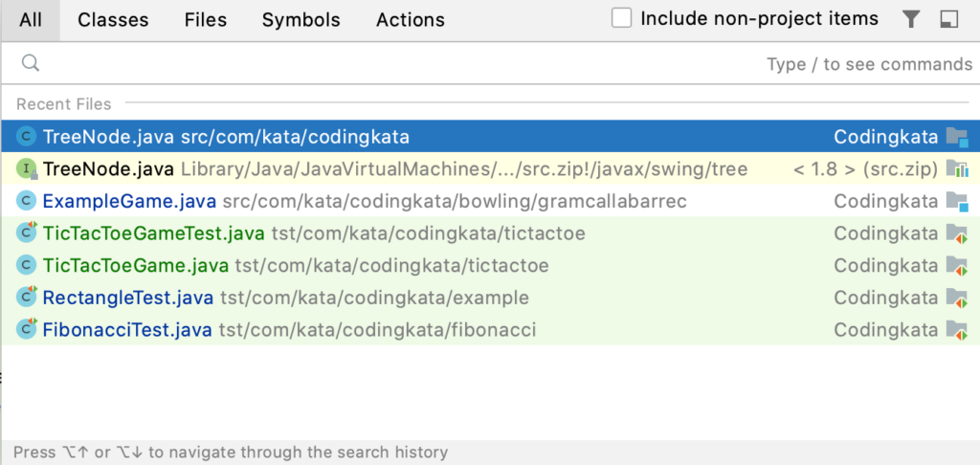This screenshot has width=980, height=465.
Task: Click the magnifying glass search icon
Action: pyautogui.click(x=31, y=64)
